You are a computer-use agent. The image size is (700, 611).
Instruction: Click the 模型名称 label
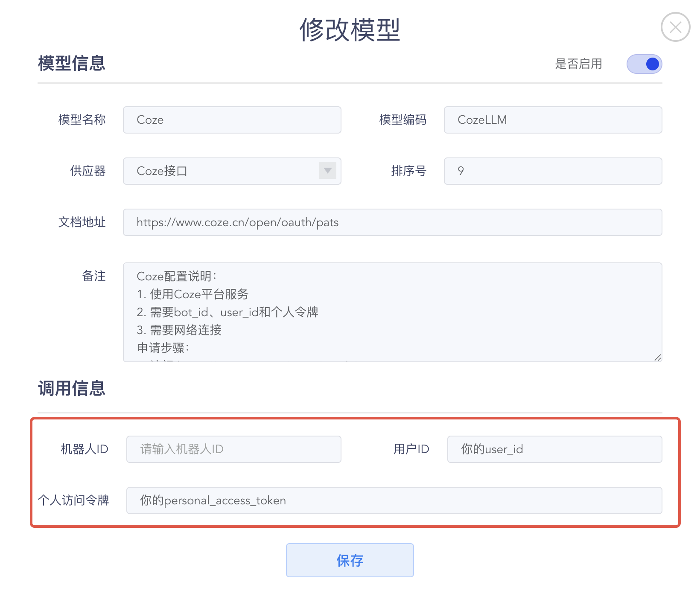tap(82, 120)
